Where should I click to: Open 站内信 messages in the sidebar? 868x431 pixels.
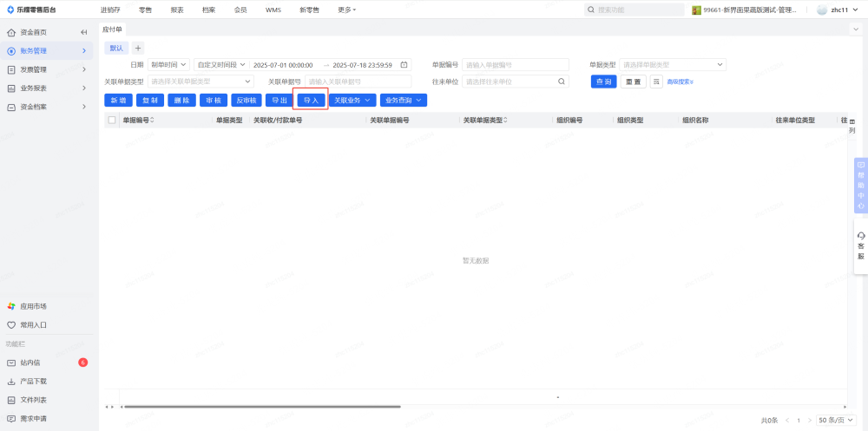tap(30, 362)
